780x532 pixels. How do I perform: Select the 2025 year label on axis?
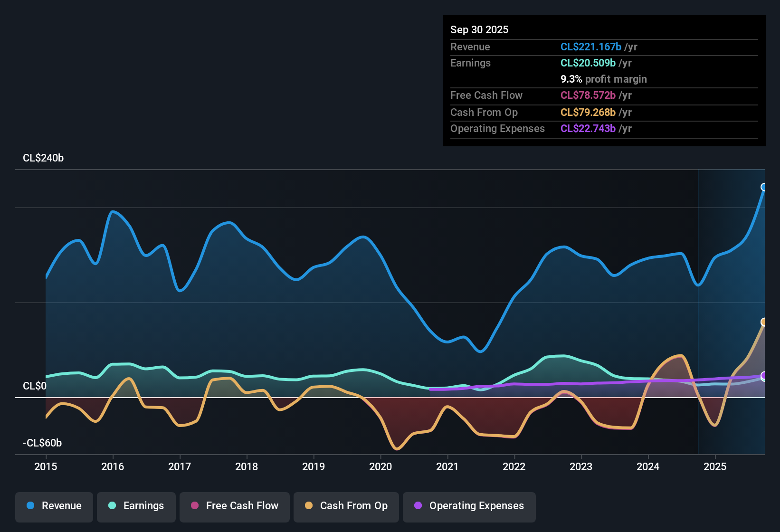coord(715,467)
